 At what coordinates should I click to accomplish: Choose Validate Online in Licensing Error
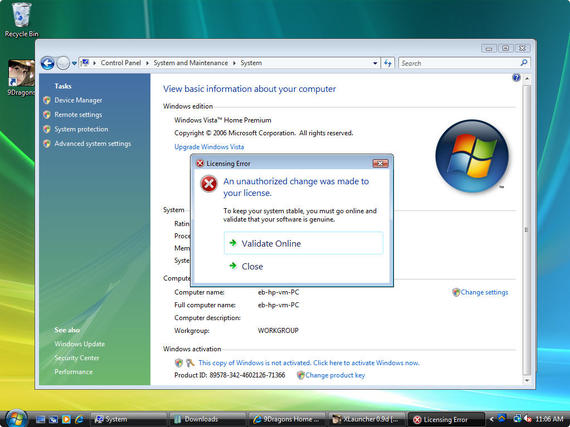tap(304, 243)
